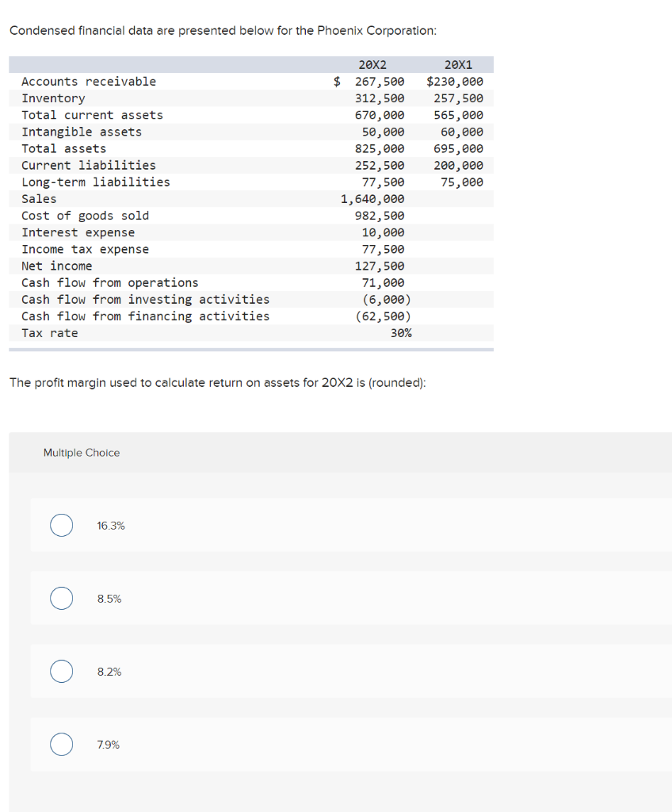Select the 8.2% answer radio button
The width and height of the screenshot is (672, 812).
click(61, 671)
